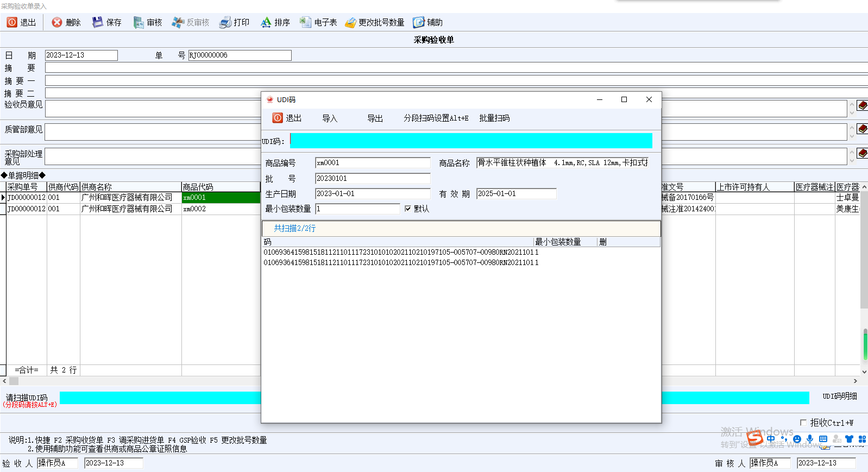
Task: Click the UDI码明细 link at bottom right
Action: pyautogui.click(x=840, y=396)
